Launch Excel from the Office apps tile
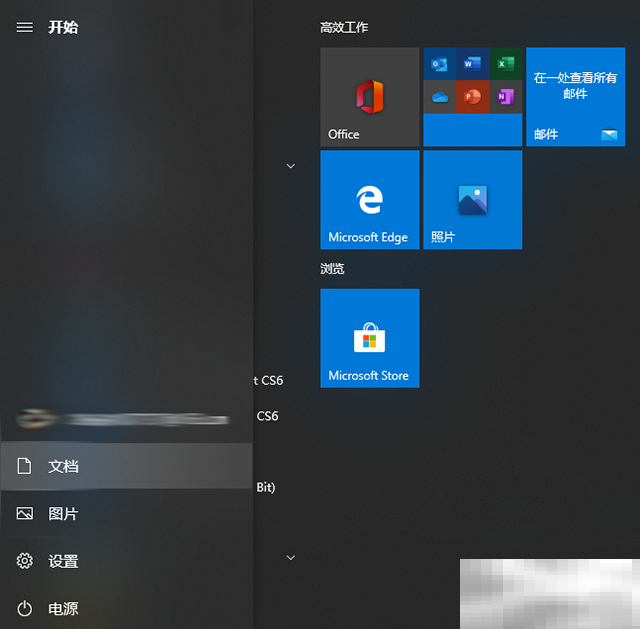640x629 pixels. click(x=506, y=64)
